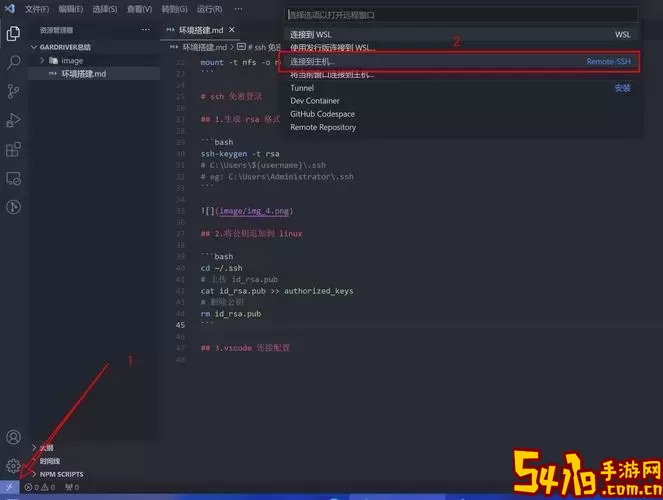Click the 'cat id_rsa.pub >> authorized_keys' line
The width and height of the screenshot is (663, 500).
(x=277, y=291)
